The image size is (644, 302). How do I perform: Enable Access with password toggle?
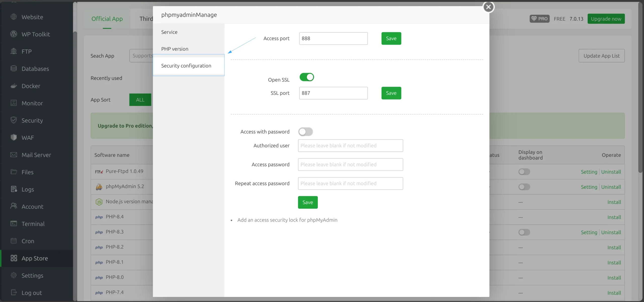[x=305, y=132]
